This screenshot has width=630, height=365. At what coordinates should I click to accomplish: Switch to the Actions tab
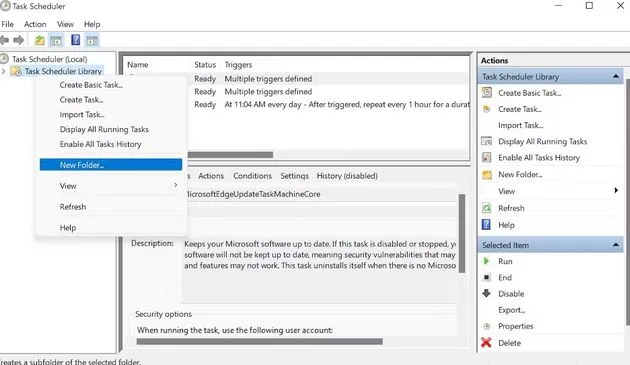pos(211,176)
